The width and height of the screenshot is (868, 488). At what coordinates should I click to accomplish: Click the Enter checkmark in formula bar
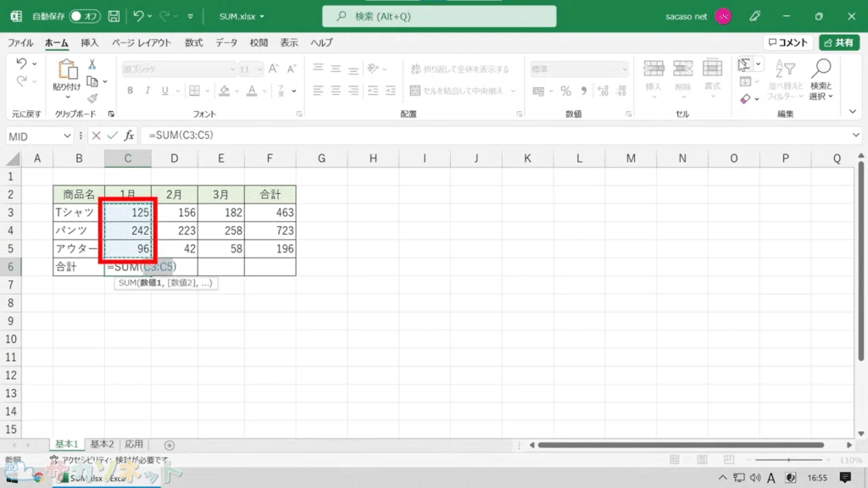(x=113, y=136)
